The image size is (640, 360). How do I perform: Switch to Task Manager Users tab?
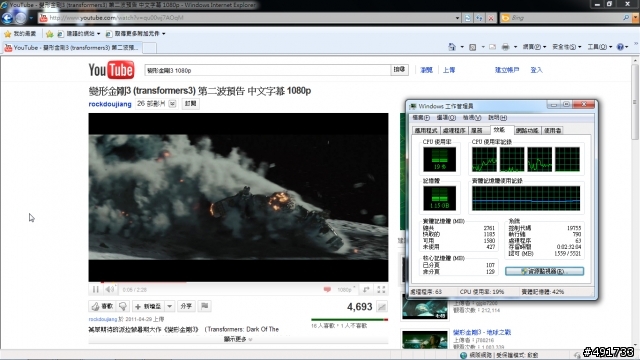(x=552, y=130)
